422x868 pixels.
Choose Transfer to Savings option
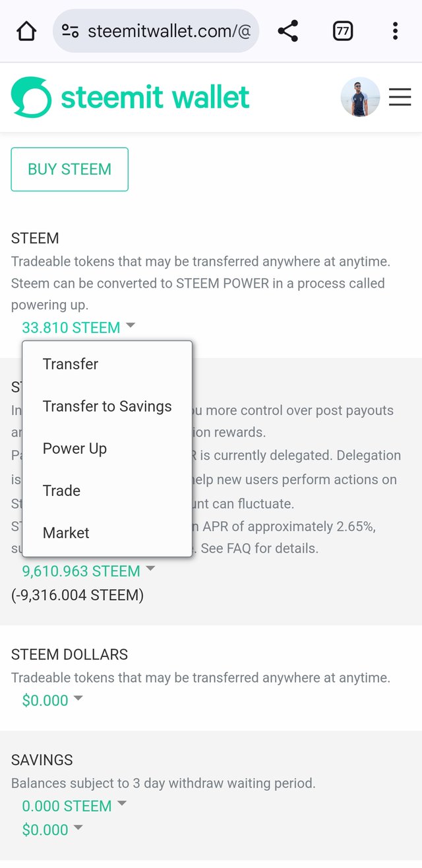(x=107, y=406)
